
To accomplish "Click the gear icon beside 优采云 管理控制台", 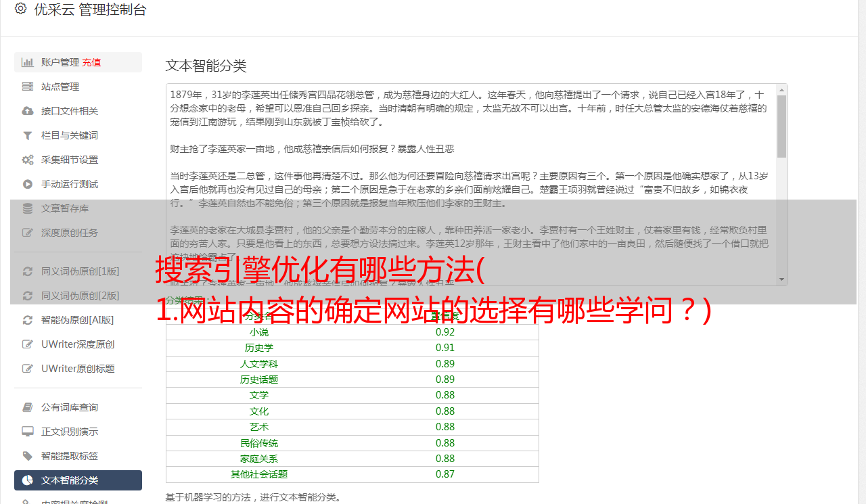I will point(20,9).
